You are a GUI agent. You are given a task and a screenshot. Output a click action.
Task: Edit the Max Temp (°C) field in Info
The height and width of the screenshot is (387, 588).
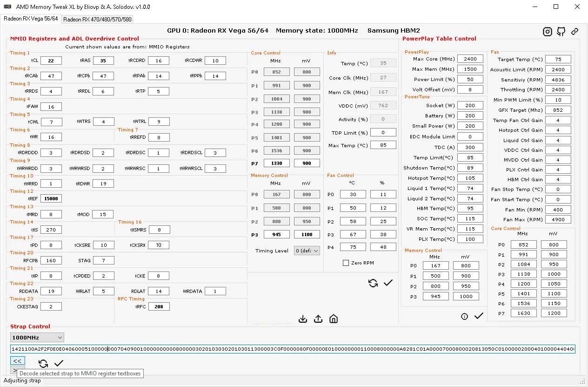click(x=383, y=145)
